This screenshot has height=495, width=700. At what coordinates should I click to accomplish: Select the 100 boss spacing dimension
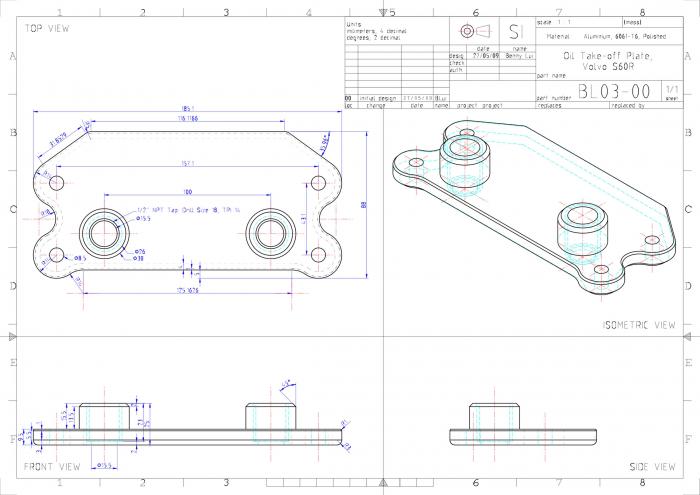click(187, 191)
